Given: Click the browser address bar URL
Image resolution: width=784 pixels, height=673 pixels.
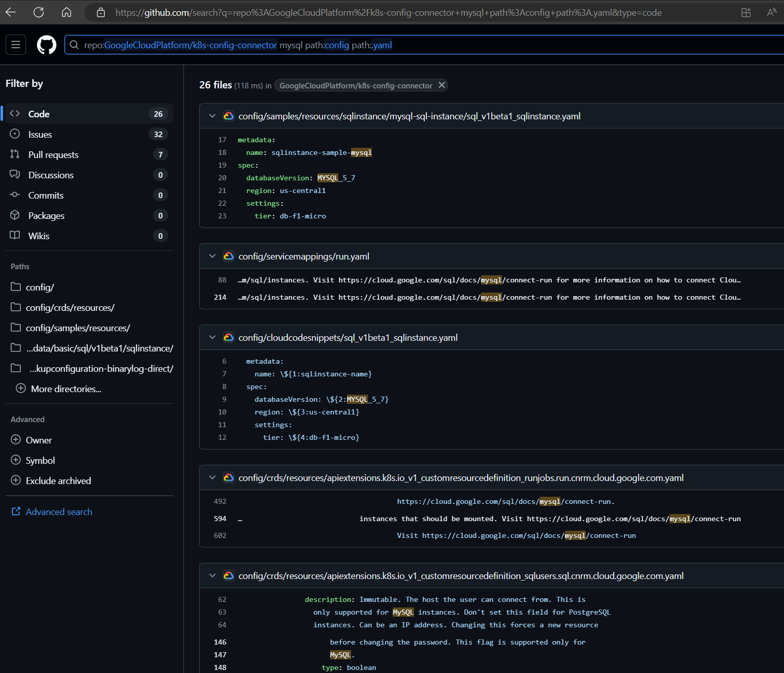Looking at the screenshot, I should pos(388,12).
